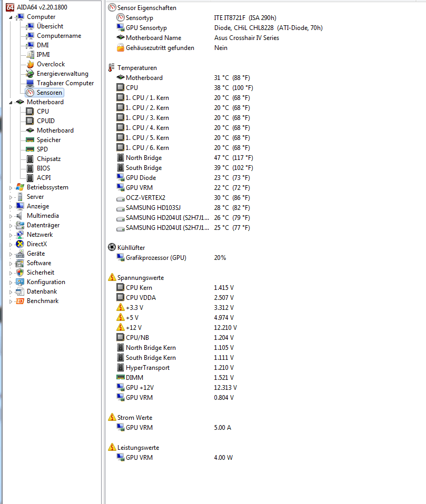Click the Temperaturen thermometer icon
Screen dimensions: 426x504
[111, 67]
